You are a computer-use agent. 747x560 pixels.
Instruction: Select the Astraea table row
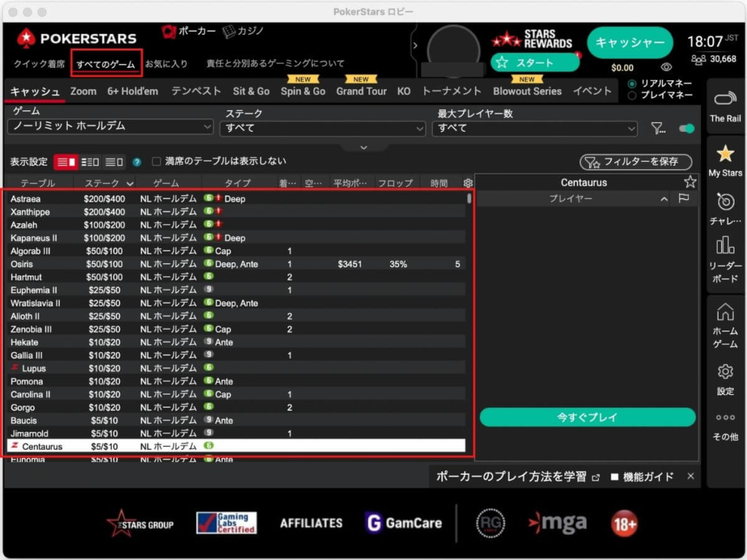pos(236,198)
